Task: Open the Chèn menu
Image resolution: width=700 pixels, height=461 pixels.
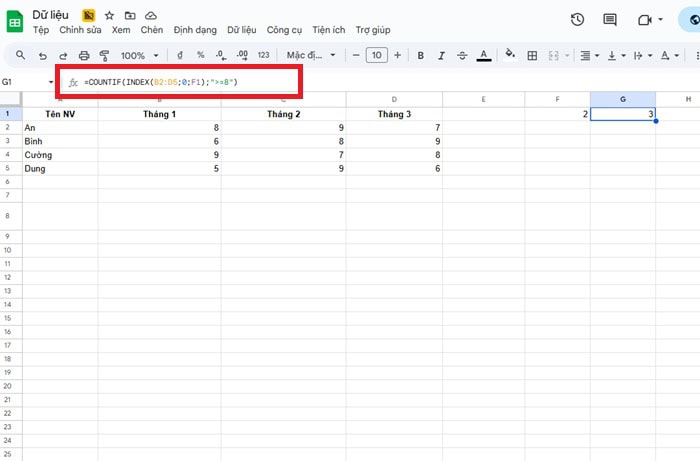Action: 152,30
